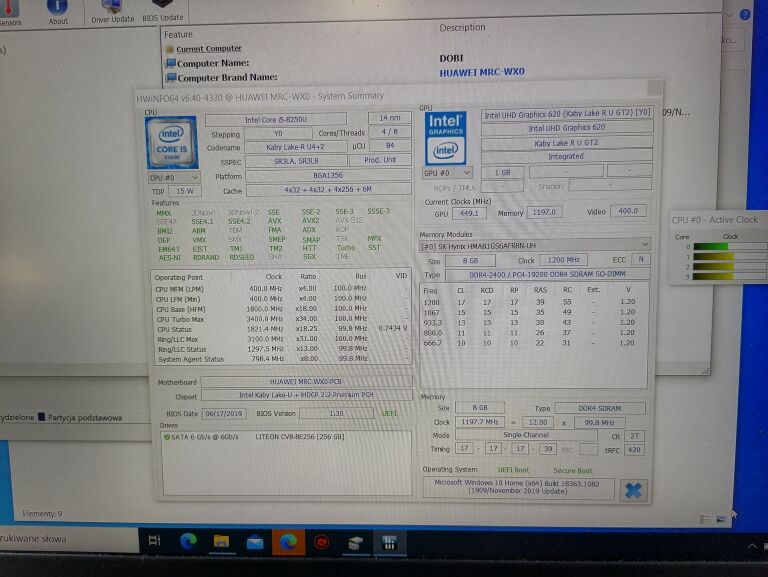Open Task View on the taskbar
This screenshot has height=577, width=768.
tap(154, 540)
